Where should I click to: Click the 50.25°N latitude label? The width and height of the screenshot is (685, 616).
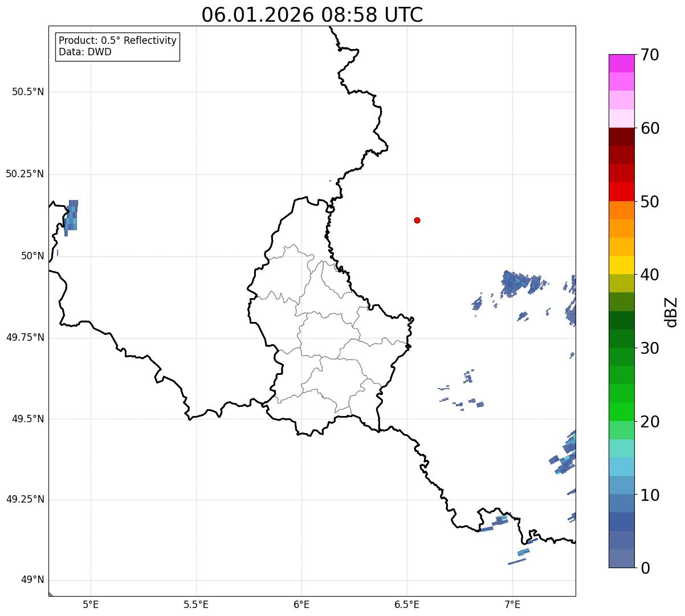[25, 174]
